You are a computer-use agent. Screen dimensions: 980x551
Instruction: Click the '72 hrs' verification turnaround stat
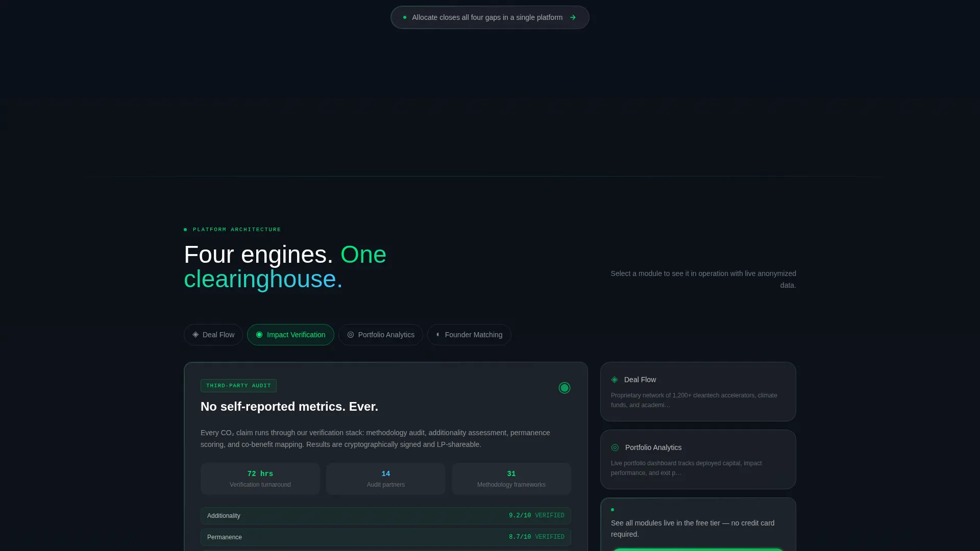point(260,479)
